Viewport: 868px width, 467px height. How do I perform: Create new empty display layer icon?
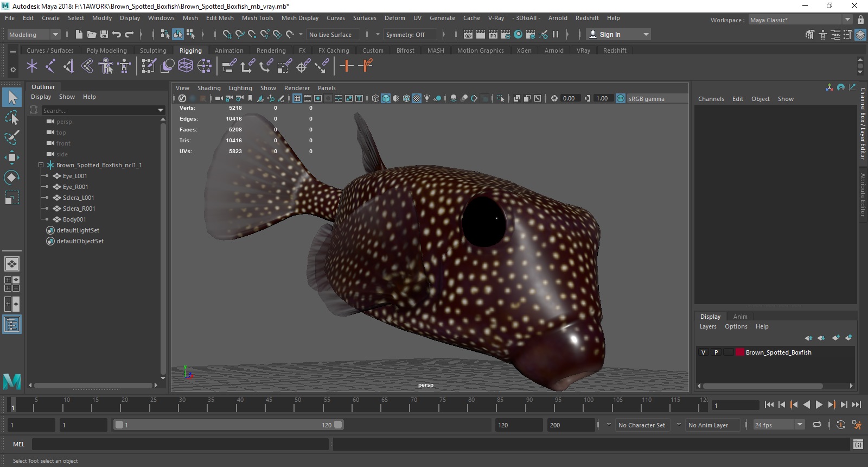tap(835, 337)
